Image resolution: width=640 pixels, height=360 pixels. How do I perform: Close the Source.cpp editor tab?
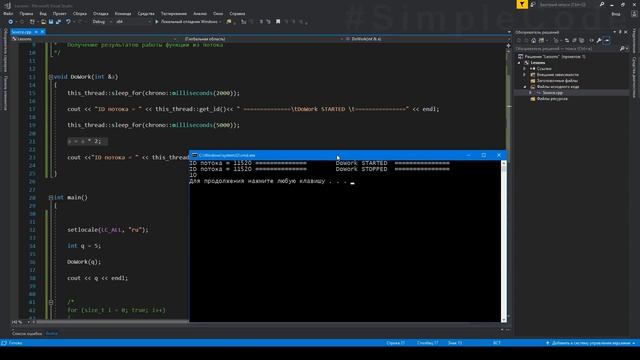[42, 32]
